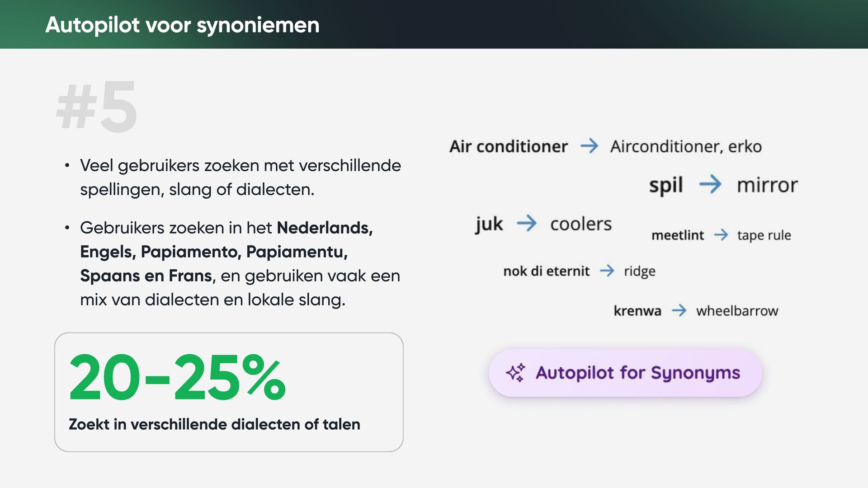Image resolution: width=868 pixels, height=488 pixels.
Task: Click the arrow after meetlint
Action: tap(721, 235)
